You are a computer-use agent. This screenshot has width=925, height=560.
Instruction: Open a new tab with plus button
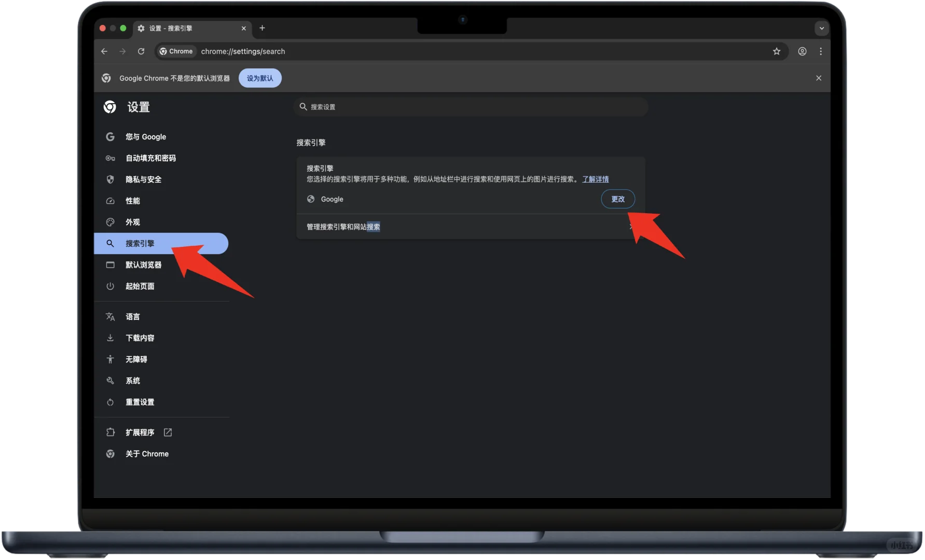point(262,28)
